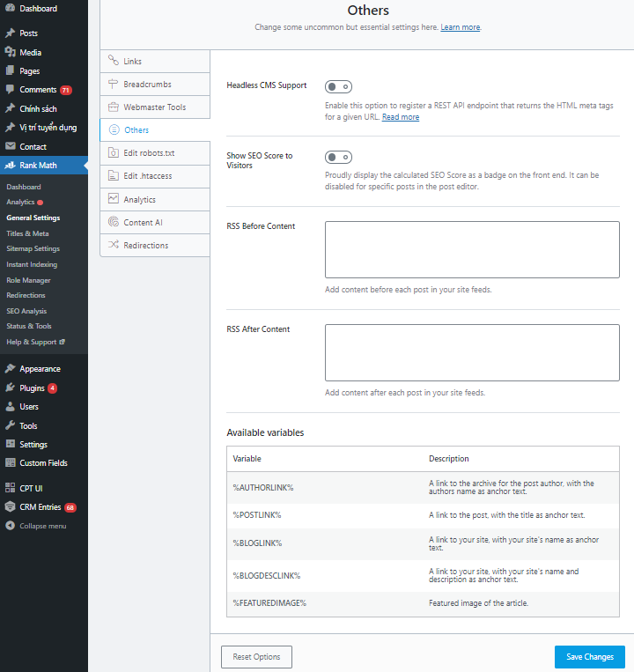Click into RSS Before Content text area
Screen dimensions: 634x672
[x=471, y=249]
